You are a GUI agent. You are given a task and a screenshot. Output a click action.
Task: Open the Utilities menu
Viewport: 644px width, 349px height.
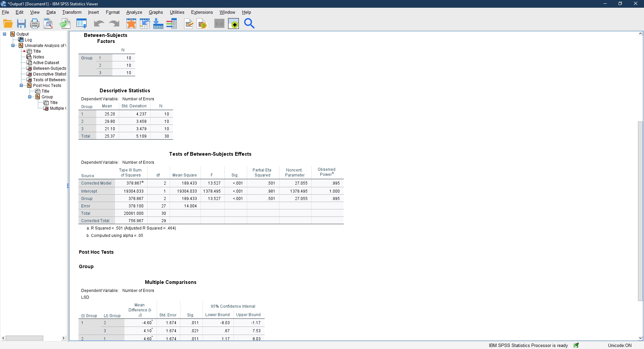point(177,12)
